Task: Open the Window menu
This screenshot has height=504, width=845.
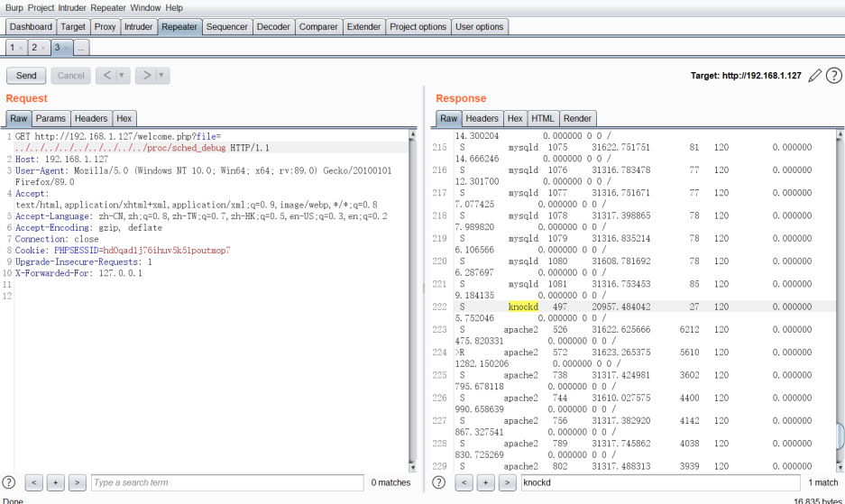Action: (145, 7)
